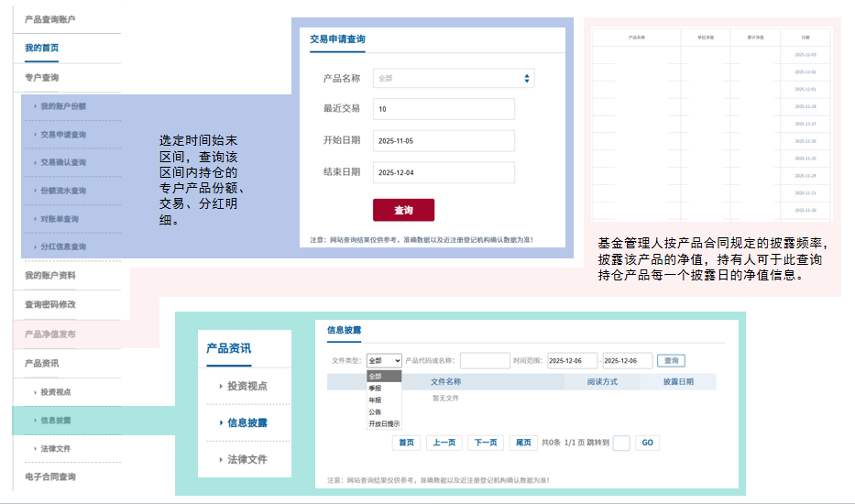Choose 开放日提示 in the file type list
Screen dimensions: 855x504
point(384,423)
